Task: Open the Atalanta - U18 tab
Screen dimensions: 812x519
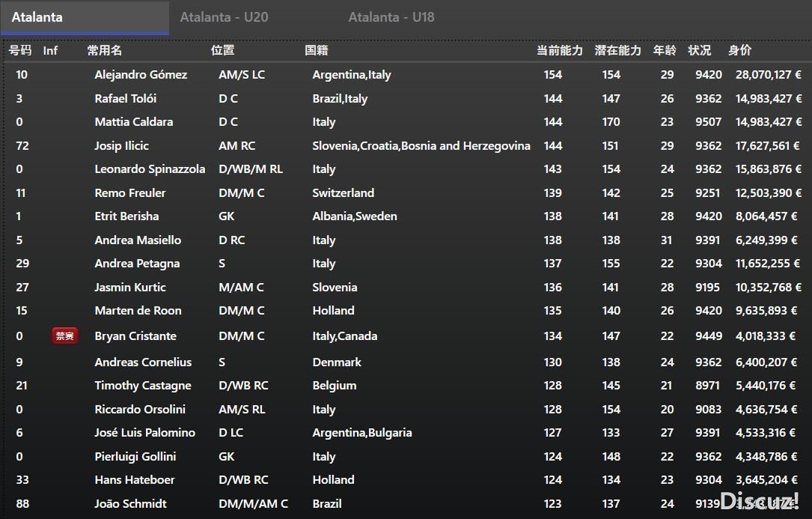Action: 391,18
